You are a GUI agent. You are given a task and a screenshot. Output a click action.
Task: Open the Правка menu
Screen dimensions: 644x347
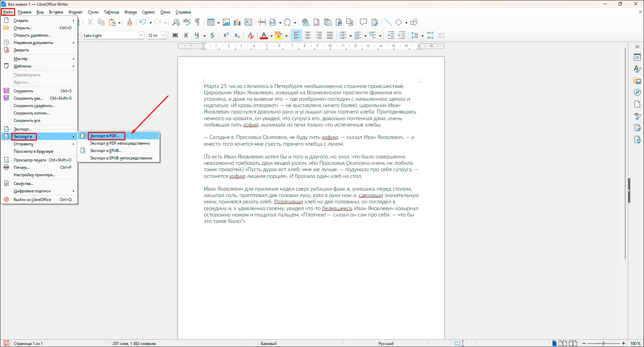point(24,12)
